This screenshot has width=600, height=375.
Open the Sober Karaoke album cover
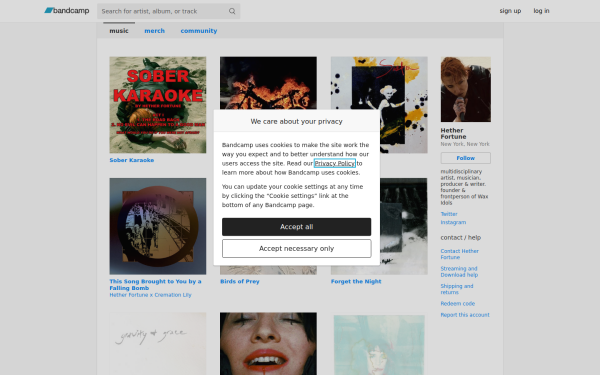(158, 105)
